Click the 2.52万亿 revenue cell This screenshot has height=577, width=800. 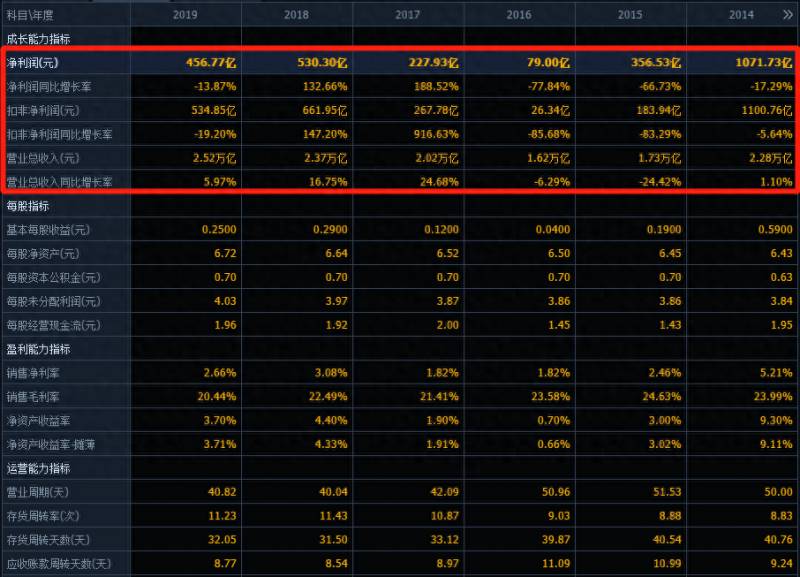[214, 158]
